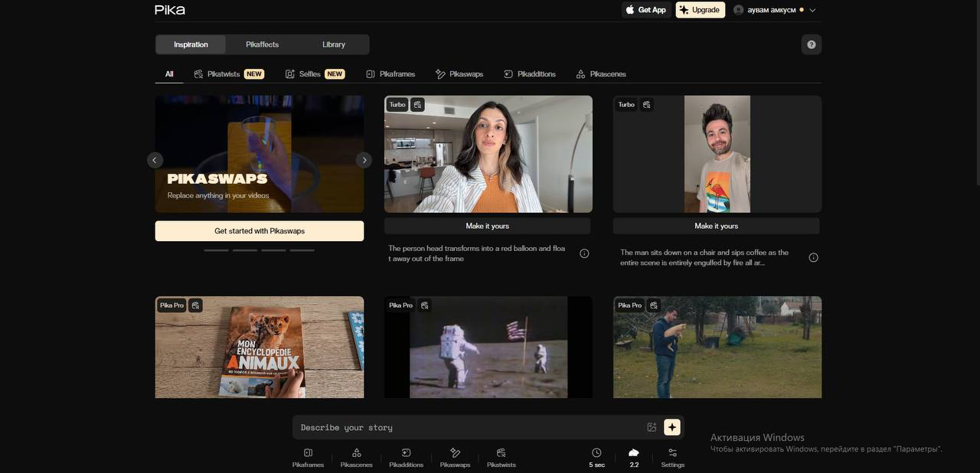Open the Get App button
Screen dimensions: 980x473
coord(646,10)
